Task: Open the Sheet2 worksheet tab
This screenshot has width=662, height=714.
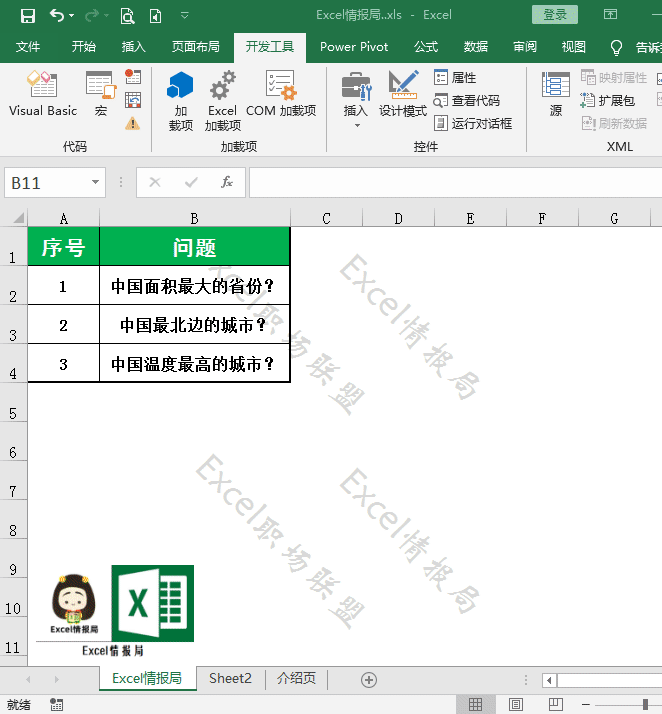Action: point(230,679)
